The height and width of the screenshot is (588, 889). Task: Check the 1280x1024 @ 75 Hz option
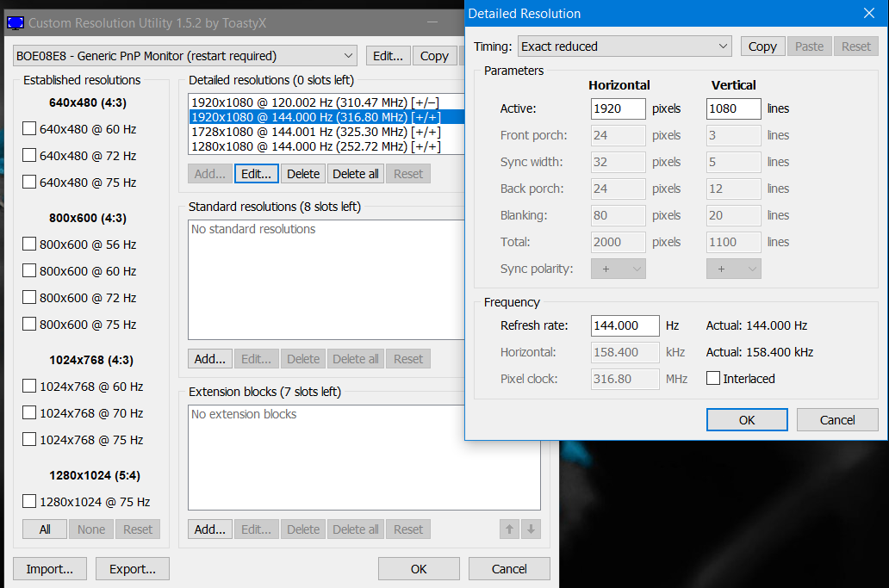(29, 502)
